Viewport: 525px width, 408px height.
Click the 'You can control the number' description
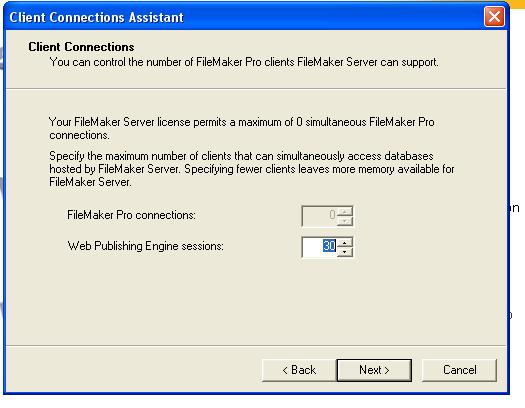coord(244,62)
